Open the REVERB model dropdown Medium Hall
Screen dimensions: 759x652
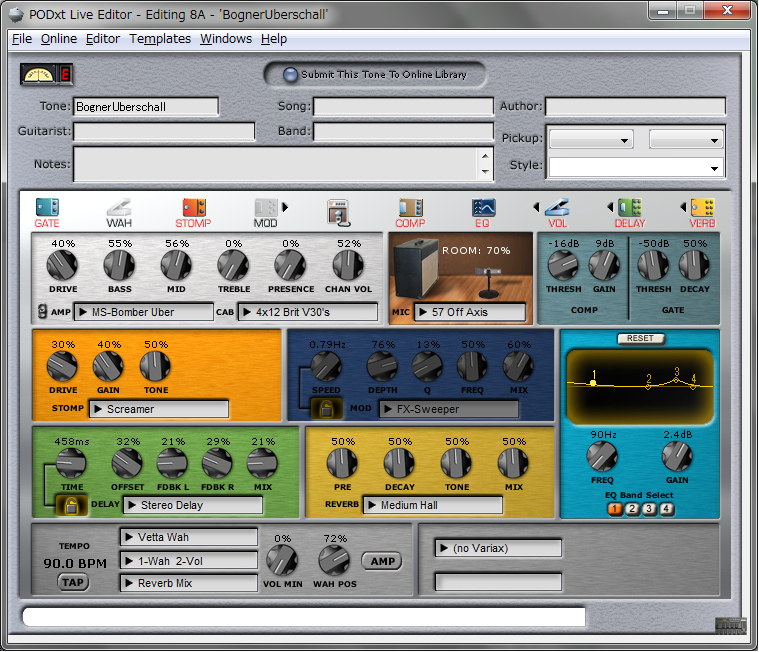coord(433,505)
